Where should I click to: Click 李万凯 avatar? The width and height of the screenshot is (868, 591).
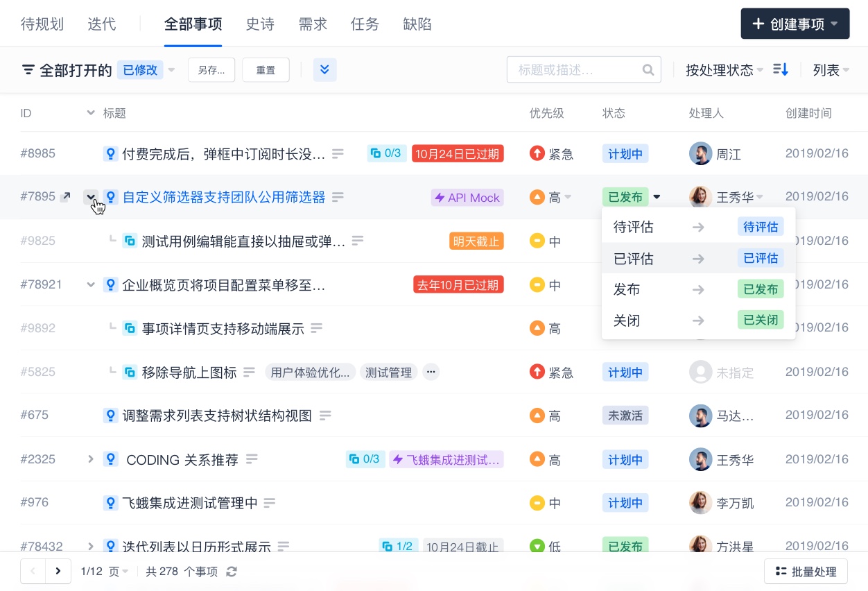(x=700, y=503)
